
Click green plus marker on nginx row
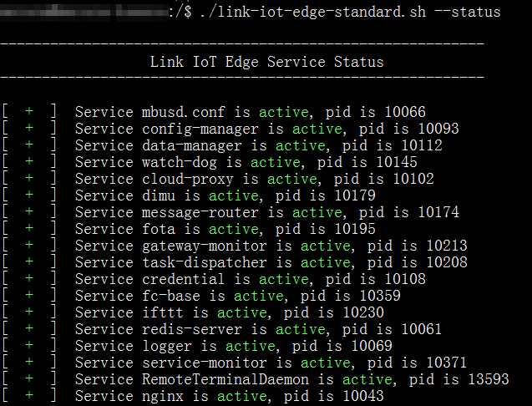point(29,395)
